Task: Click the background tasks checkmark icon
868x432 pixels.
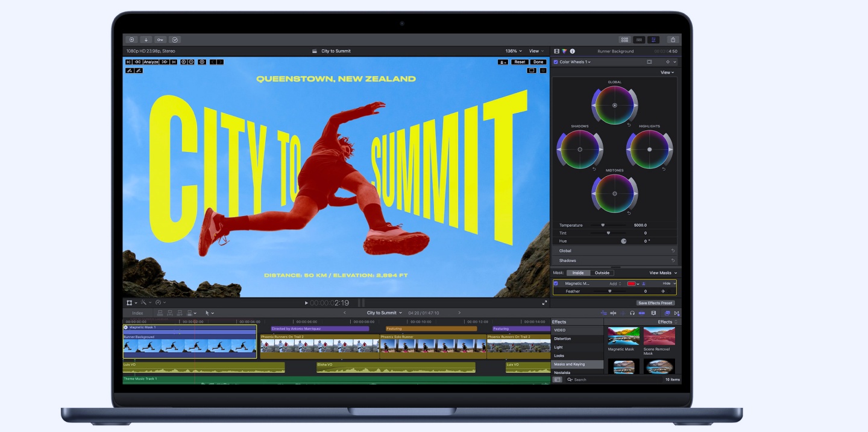Action: tap(175, 40)
